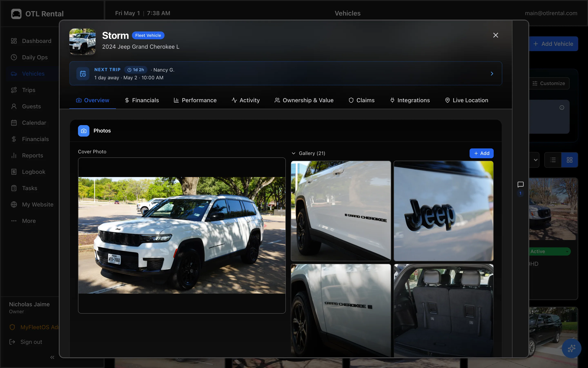Collapse the sidebar with double chevron

click(x=52, y=357)
